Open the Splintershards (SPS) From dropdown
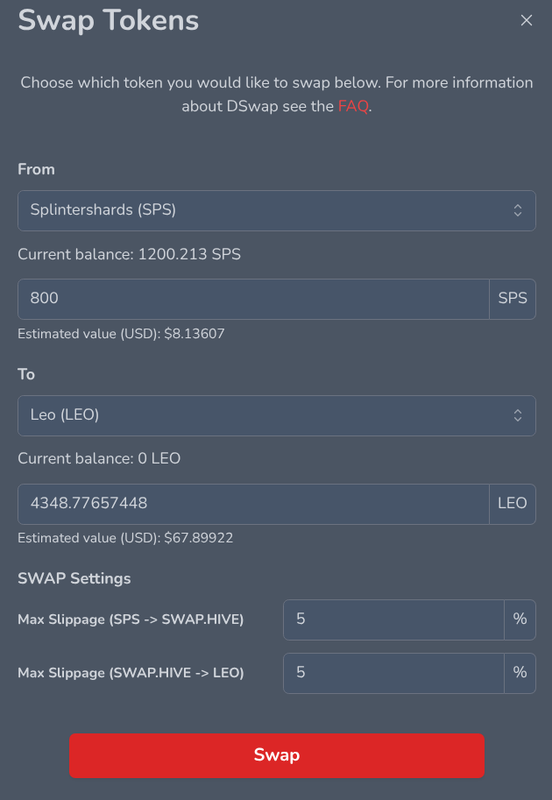 277,210
